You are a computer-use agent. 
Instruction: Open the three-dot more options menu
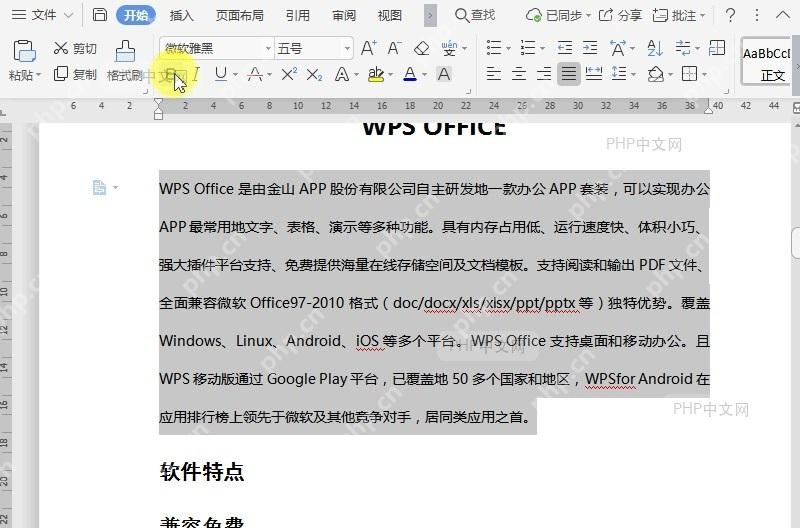(757, 15)
